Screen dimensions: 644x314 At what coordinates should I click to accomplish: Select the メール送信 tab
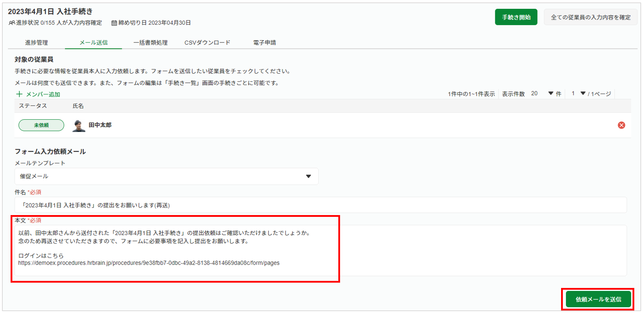click(x=94, y=43)
